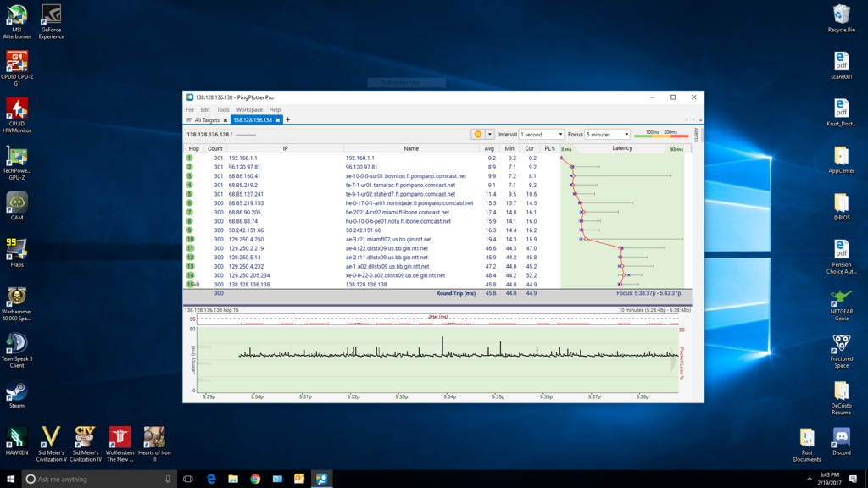This screenshot has width=868, height=488.
Task: Close the 138.128.136.138 tab
Action: (278, 120)
